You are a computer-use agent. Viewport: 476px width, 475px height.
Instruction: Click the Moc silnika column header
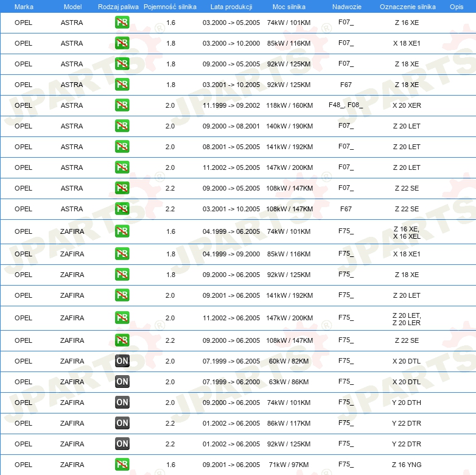click(289, 7)
